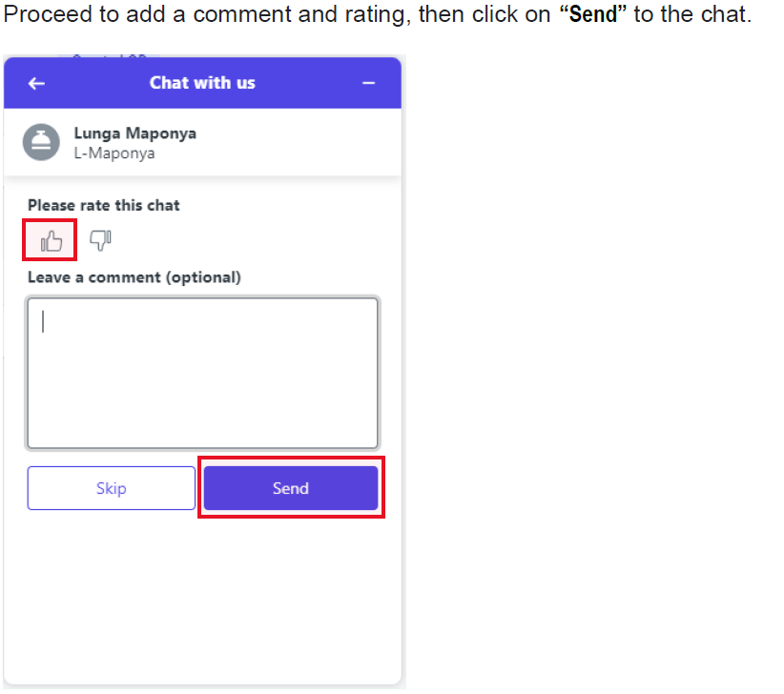
Task: Click the word "Proceed" in the instruction line
Action: [x=48, y=14]
